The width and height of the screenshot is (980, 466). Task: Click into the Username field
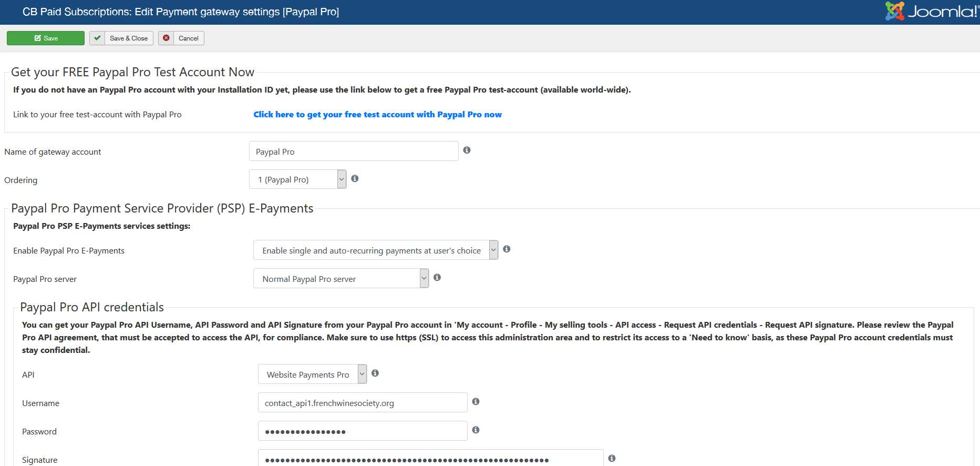pyautogui.click(x=363, y=402)
